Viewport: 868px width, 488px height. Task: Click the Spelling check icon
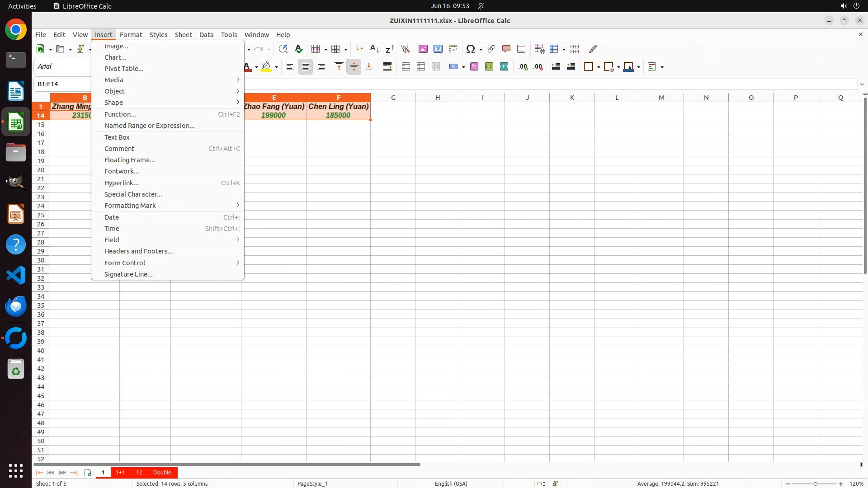[x=298, y=49]
